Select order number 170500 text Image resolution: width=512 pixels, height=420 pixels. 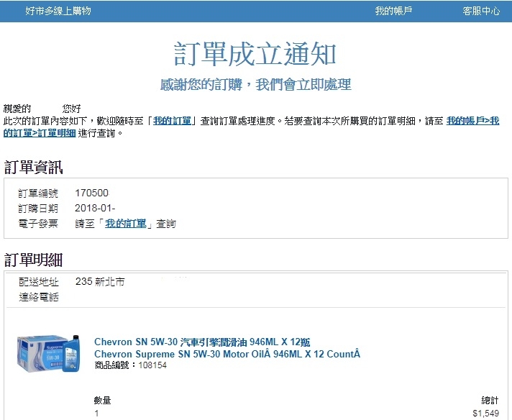click(x=92, y=193)
